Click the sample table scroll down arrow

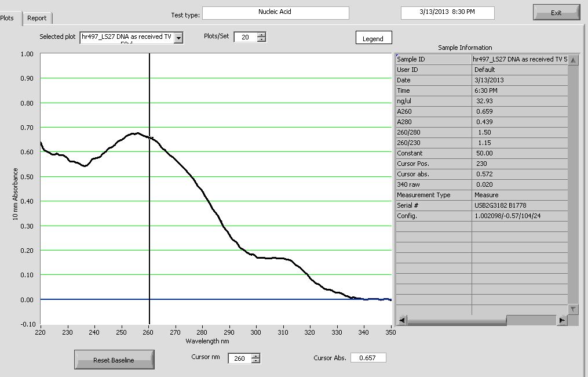573,309
